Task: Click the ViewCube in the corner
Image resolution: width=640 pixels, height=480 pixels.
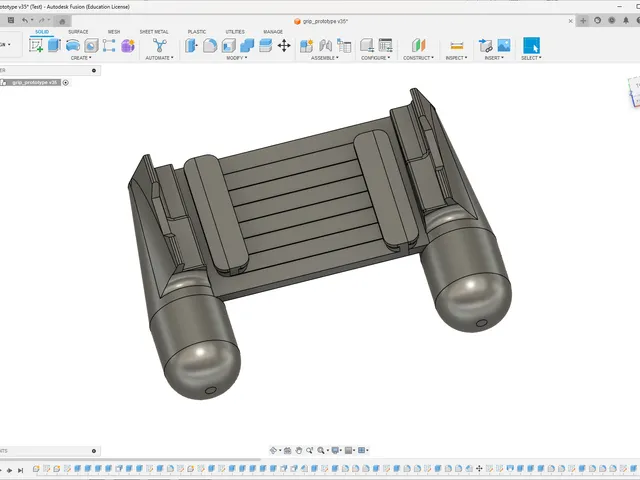Action: tap(634, 92)
